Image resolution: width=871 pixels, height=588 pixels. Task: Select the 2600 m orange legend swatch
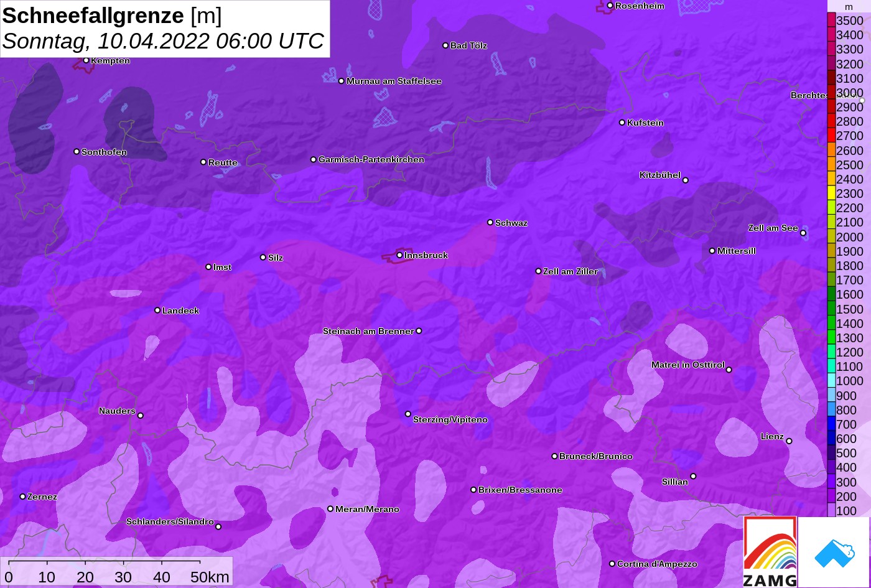(x=831, y=150)
